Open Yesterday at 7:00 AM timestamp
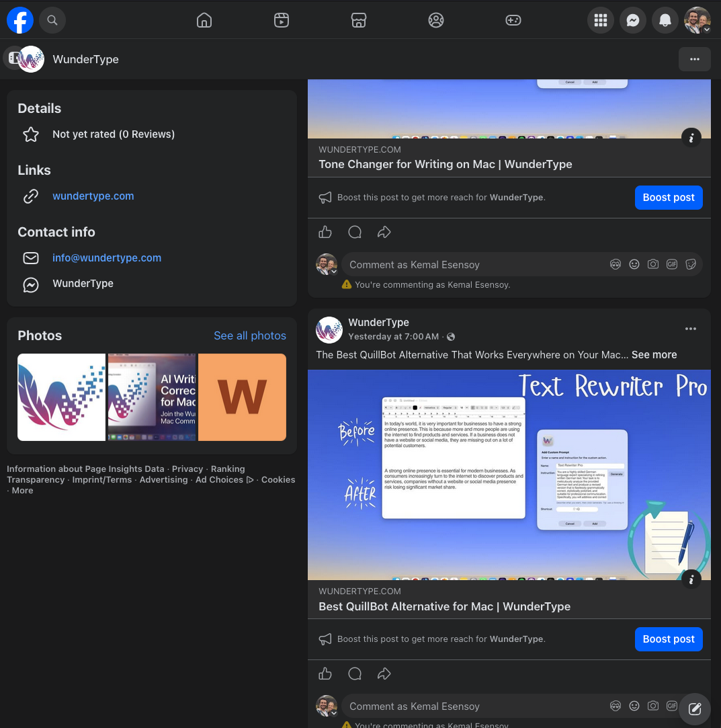The image size is (721, 728). pos(394,337)
